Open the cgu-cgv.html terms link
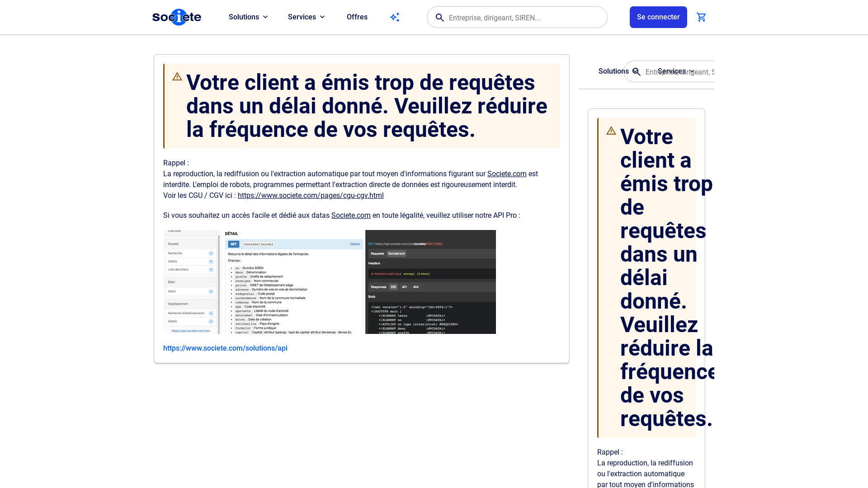This screenshot has height=488, width=868. [311, 196]
